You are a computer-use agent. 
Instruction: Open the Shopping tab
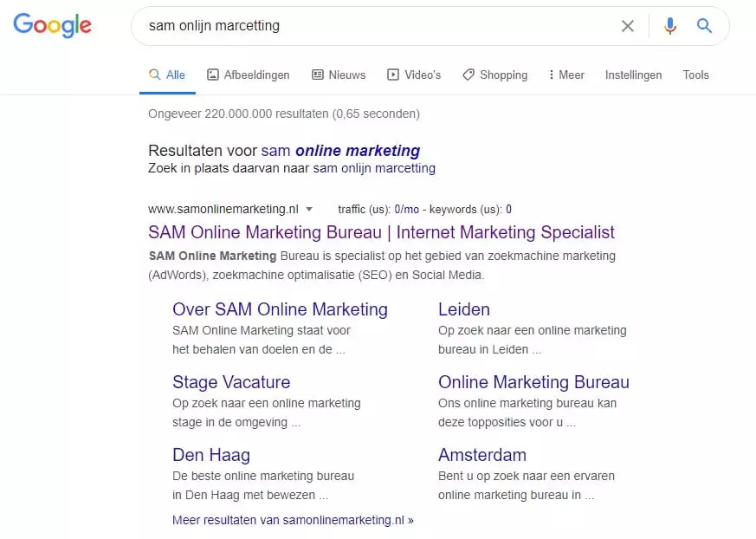494,75
